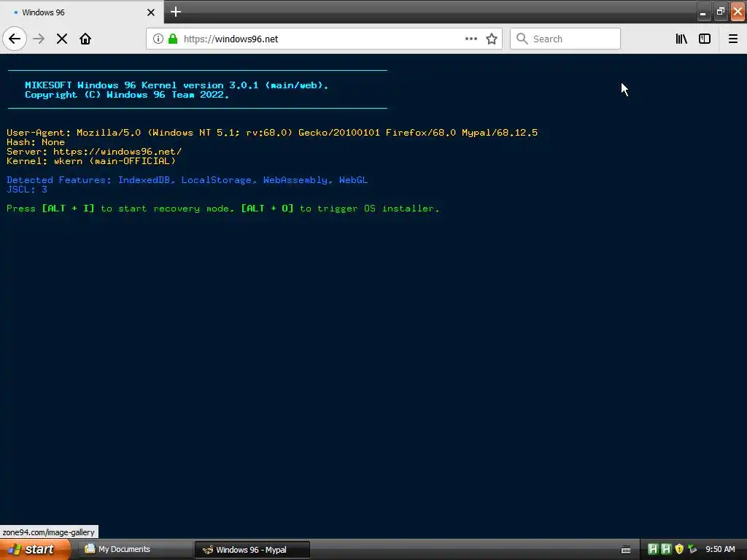Click the green secure connection padlock

(173, 39)
